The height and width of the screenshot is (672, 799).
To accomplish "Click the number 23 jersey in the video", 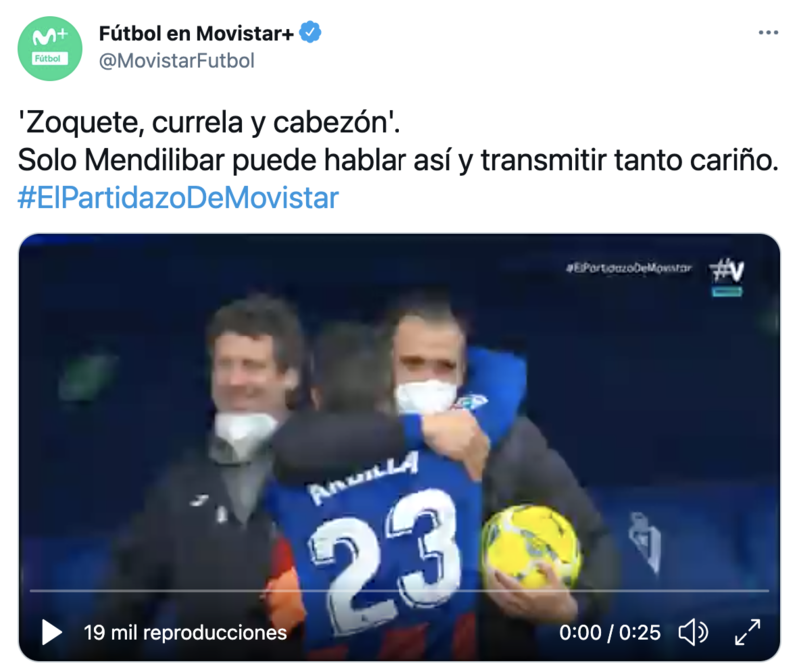I will (386, 553).
